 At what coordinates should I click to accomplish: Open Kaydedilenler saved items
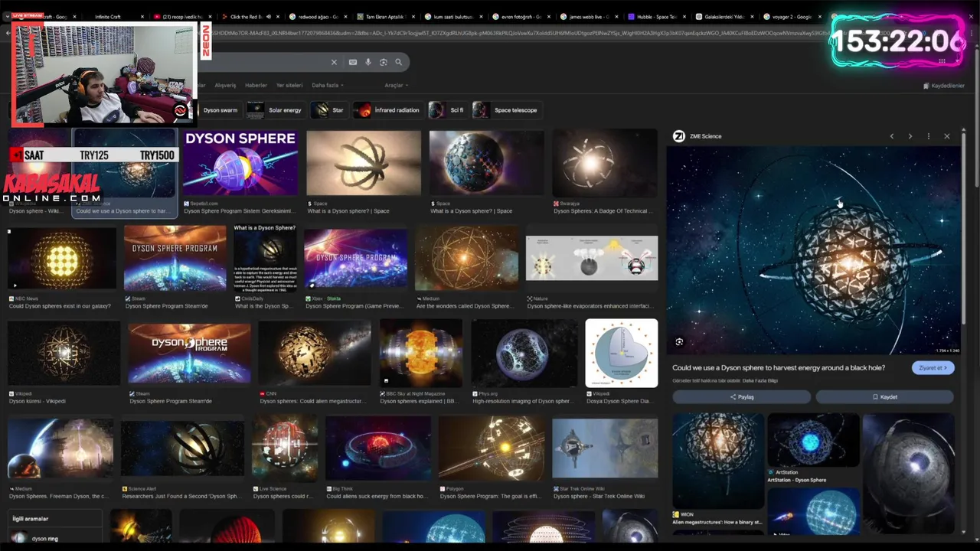(944, 86)
